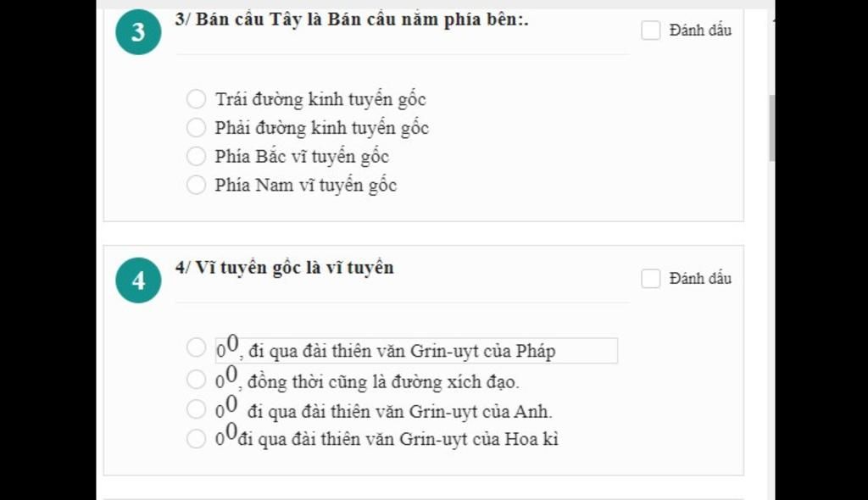The width and height of the screenshot is (868, 500).
Task: Click the page's vertical scrollbar thumb
Action: tap(771, 127)
